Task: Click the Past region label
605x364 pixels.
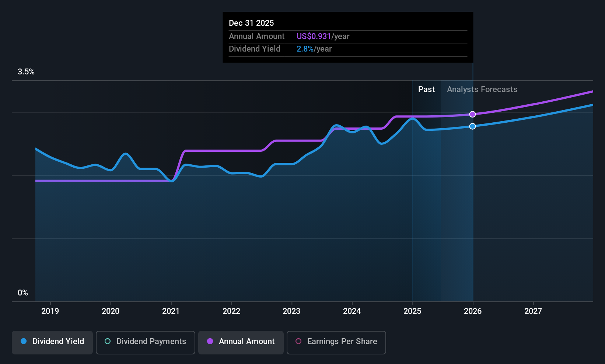Action: tap(426, 90)
